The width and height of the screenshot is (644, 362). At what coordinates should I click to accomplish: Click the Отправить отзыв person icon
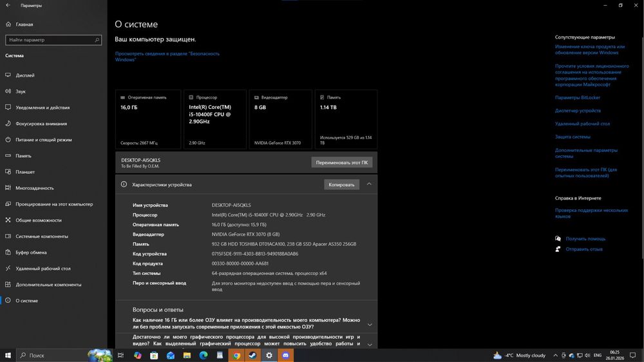click(558, 249)
